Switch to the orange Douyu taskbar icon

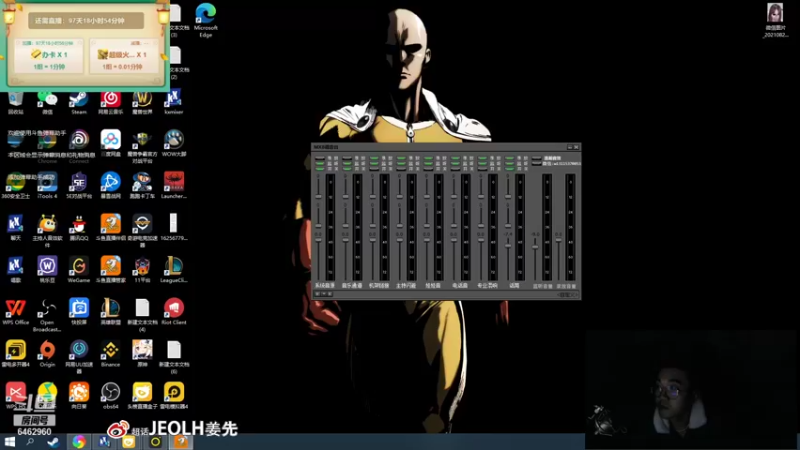(181, 442)
